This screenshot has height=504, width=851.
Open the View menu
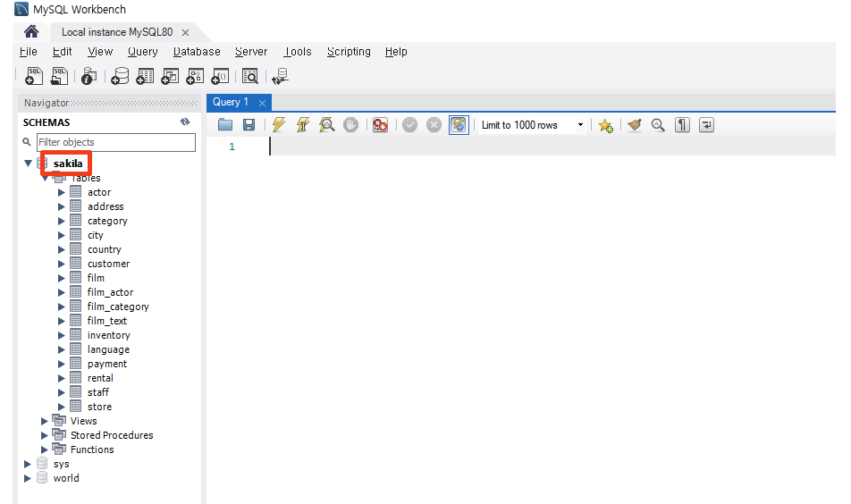click(x=100, y=52)
